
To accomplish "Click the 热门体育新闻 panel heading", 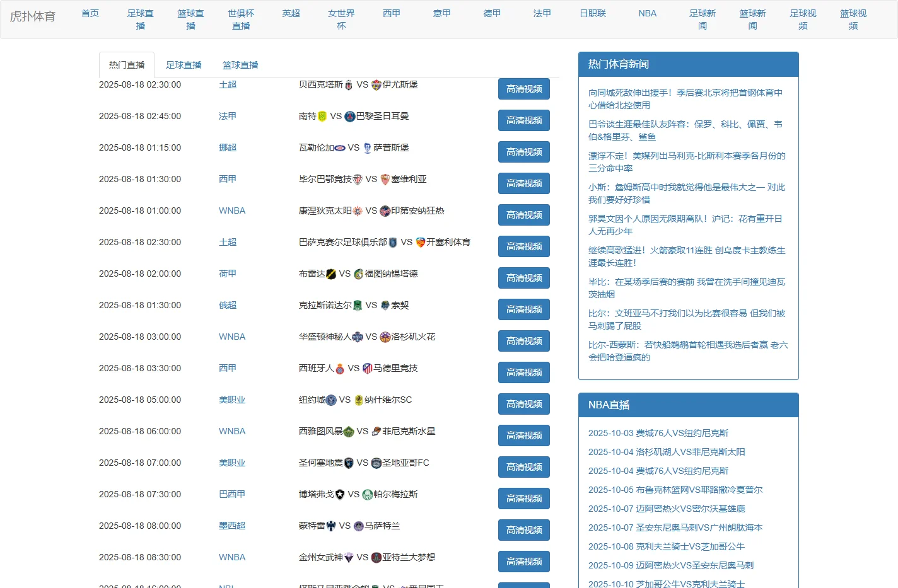I will (689, 64).
